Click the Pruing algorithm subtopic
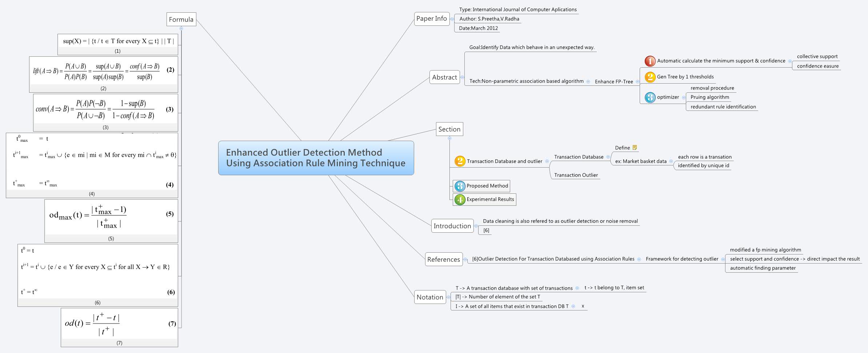The image size is (868, 353). pyautogui.click(x=709, y=97)
